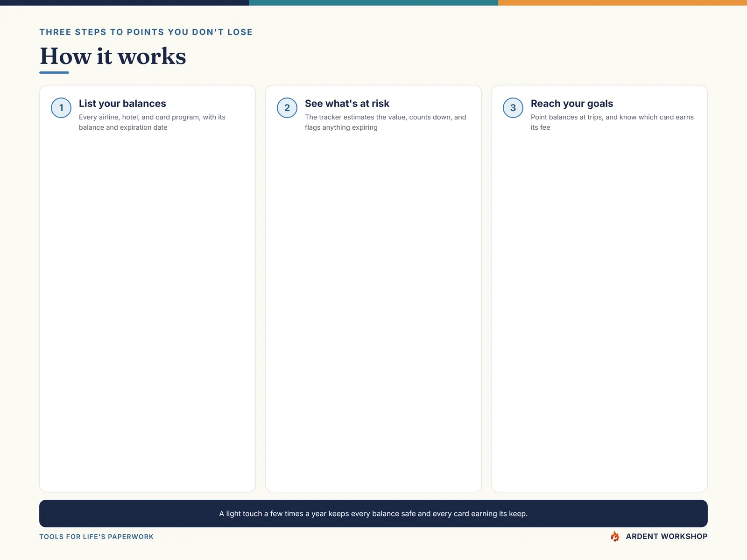The width and height of the screenshot is (747, 560).
Task: Select the 'How it works' heading
Action: click(113, 56)
